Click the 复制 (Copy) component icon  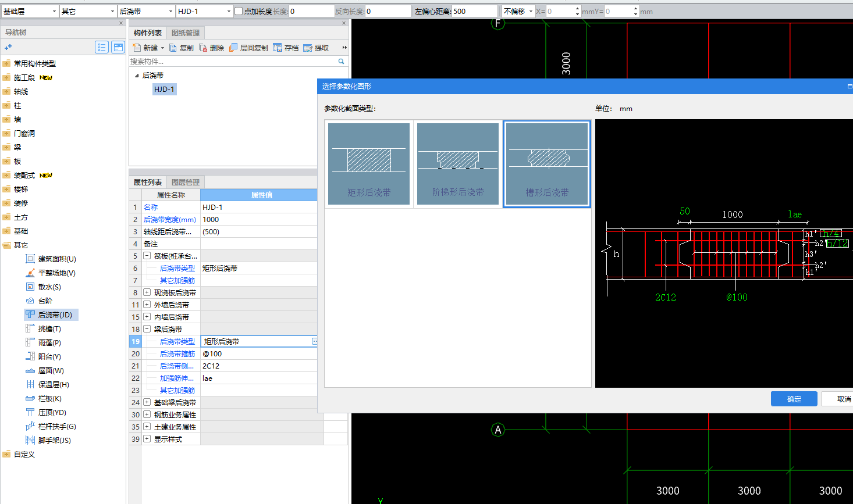pyautogui.click(x=173, y=48)
